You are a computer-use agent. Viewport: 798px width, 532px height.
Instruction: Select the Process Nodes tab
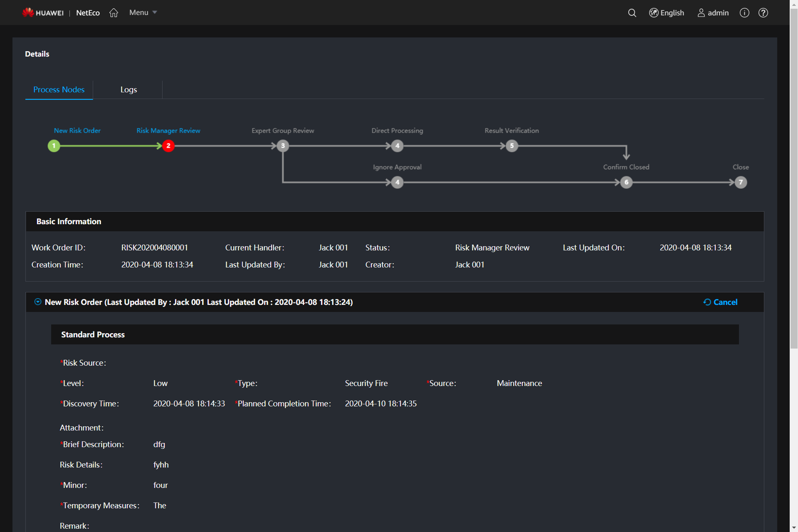[59, 89]
